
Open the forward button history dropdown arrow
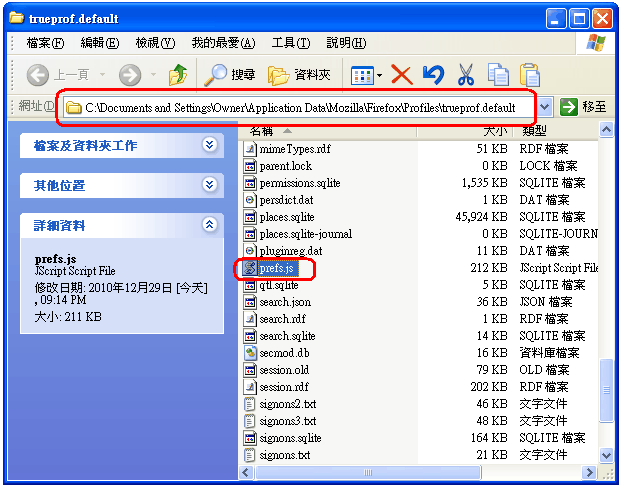tap(153, 74)
